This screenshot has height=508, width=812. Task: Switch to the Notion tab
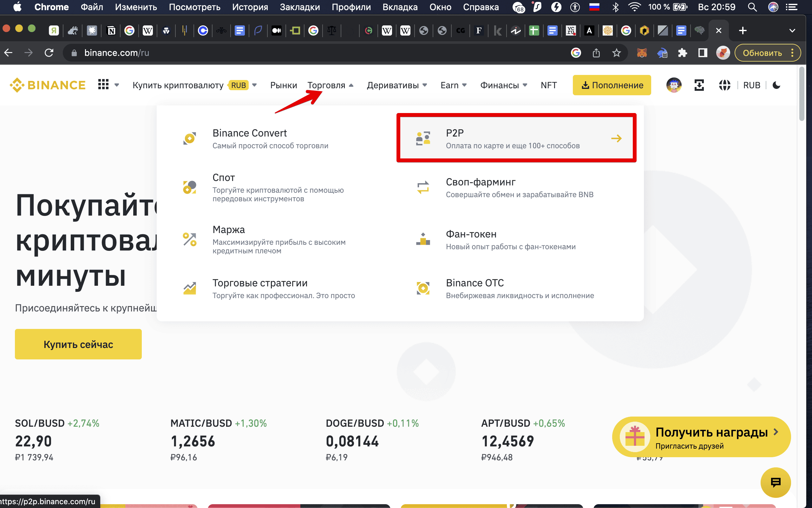click(111, 30)
